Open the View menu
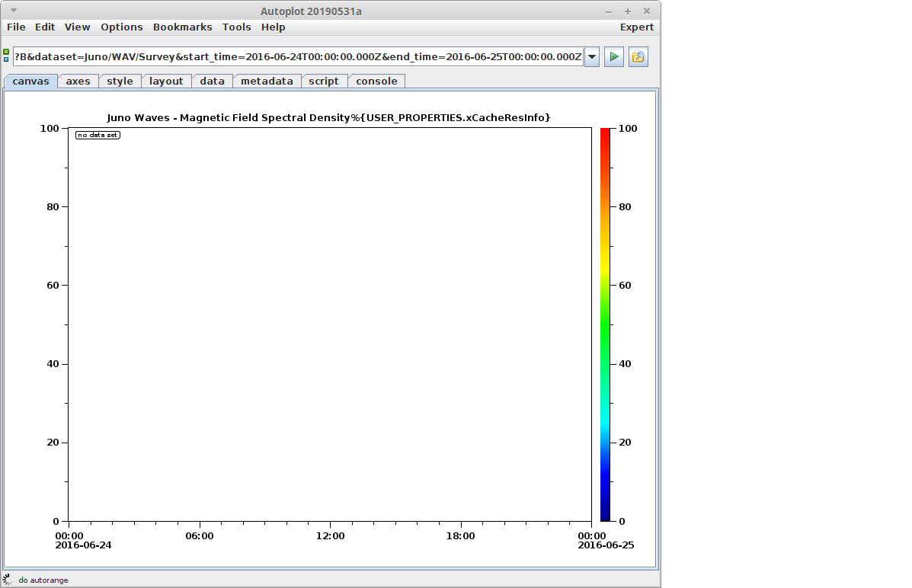Viewport: 912px width, 588px height. pyautogui.click(x=78, y=27)
